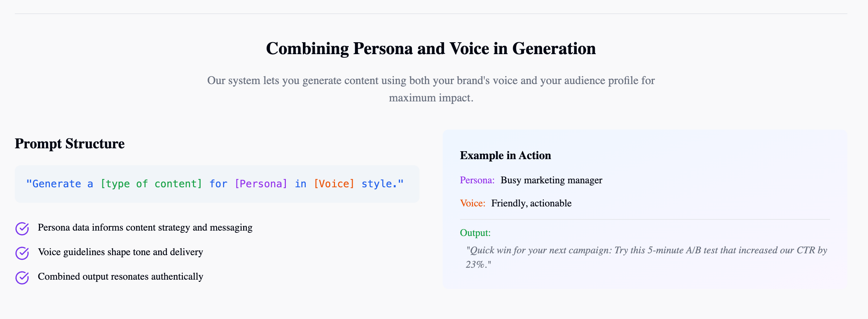
Task: Click the purple "Persona:" label in example card
Action: (477, 180)
